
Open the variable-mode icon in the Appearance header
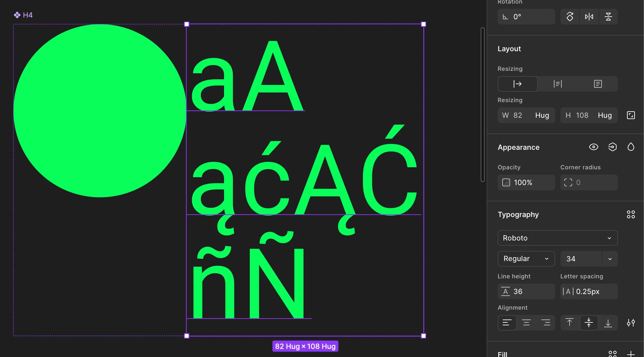click(612, 147)
